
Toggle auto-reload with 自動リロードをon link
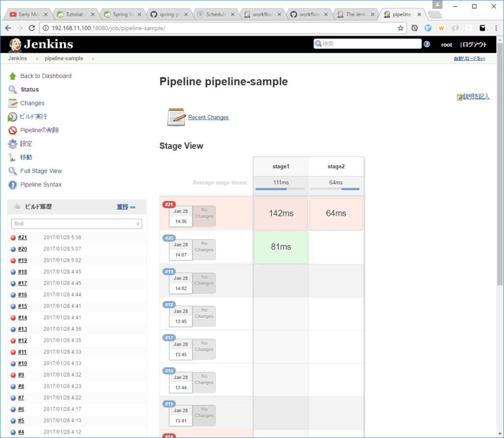coord(469,59)
